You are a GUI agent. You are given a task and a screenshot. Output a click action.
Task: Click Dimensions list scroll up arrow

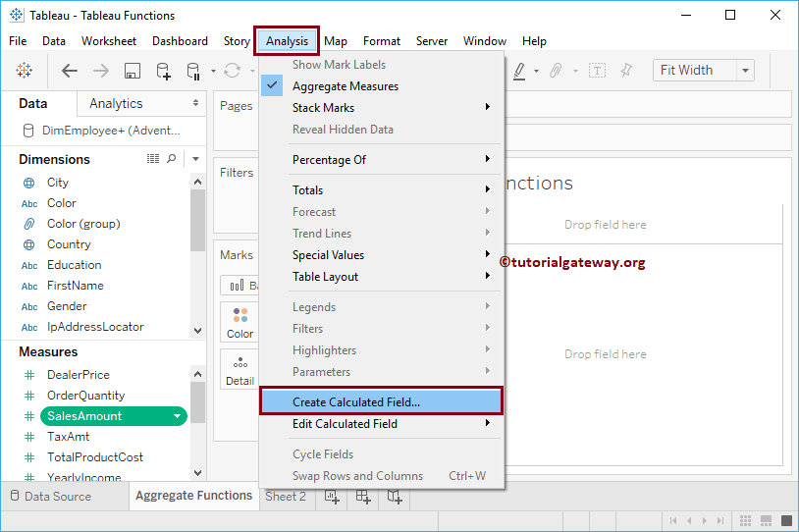click(197, 182)
